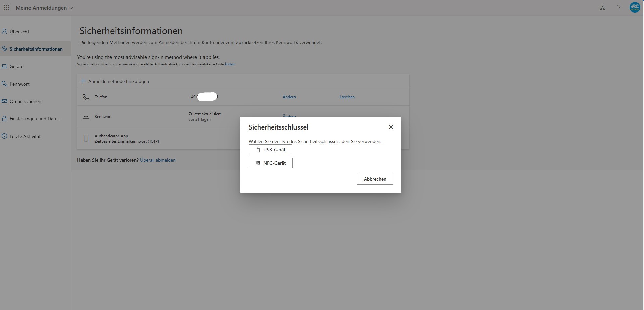Click the plus icon to add sign-in method
This screenshot has width=644, height=310.
83,81
